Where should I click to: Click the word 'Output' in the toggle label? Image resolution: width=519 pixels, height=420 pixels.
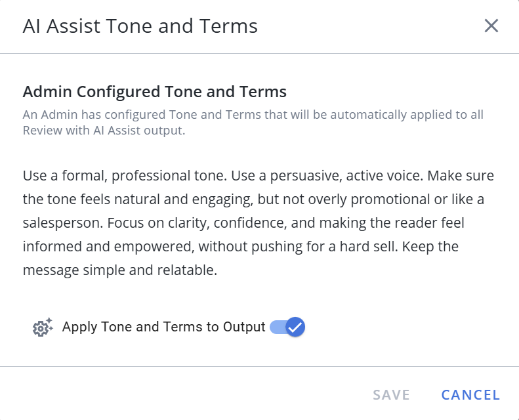(243, 327)
